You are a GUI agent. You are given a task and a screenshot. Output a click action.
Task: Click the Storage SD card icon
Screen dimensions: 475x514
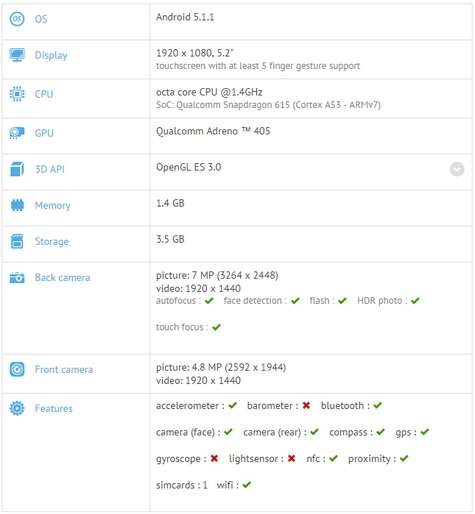click(x=17, y=241)
